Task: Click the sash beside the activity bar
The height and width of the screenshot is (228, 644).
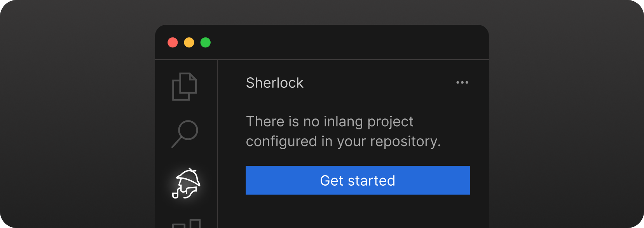Action: [217, 144]
